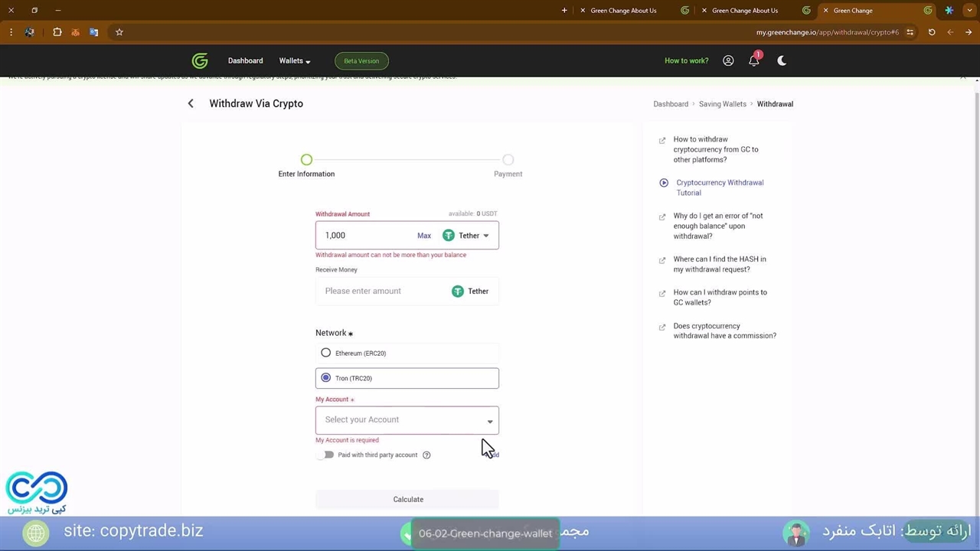The height and width of the screenshot is (551, 980).
Task: Enable Paid with third party account toggle
Action: (x=328, y=455)
